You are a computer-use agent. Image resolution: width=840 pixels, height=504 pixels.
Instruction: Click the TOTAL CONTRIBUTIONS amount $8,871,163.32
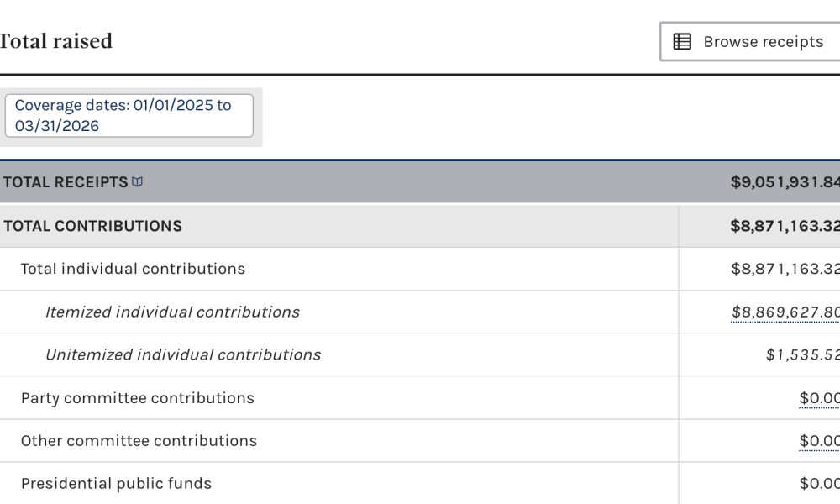point(785,226)
